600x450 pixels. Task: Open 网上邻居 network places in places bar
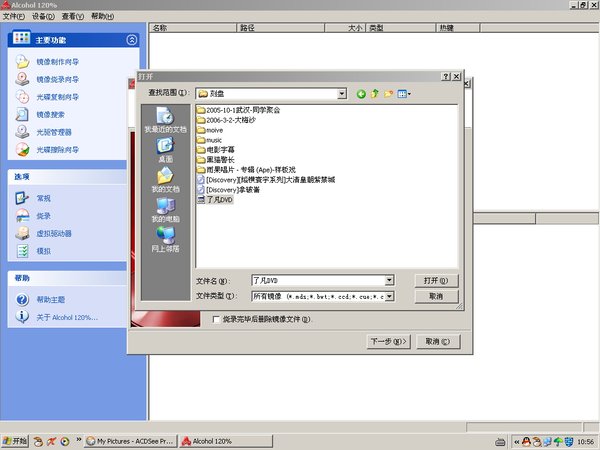pyautogui.click(x=165, y=240)
